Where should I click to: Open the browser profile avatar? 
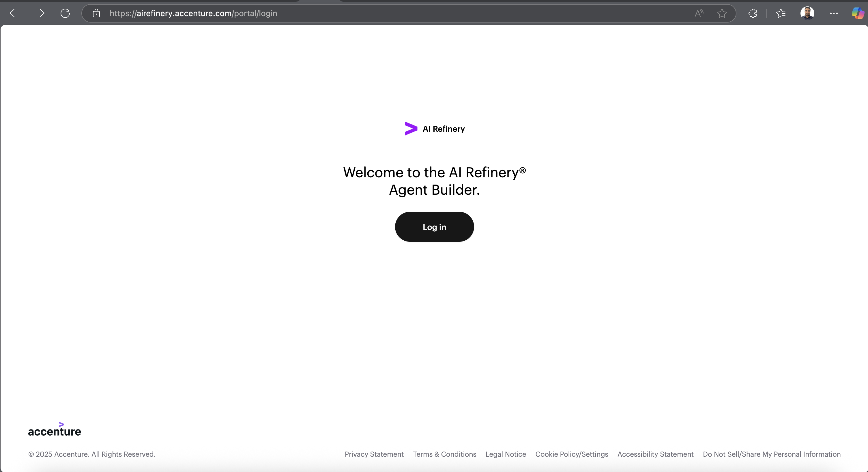807,13
